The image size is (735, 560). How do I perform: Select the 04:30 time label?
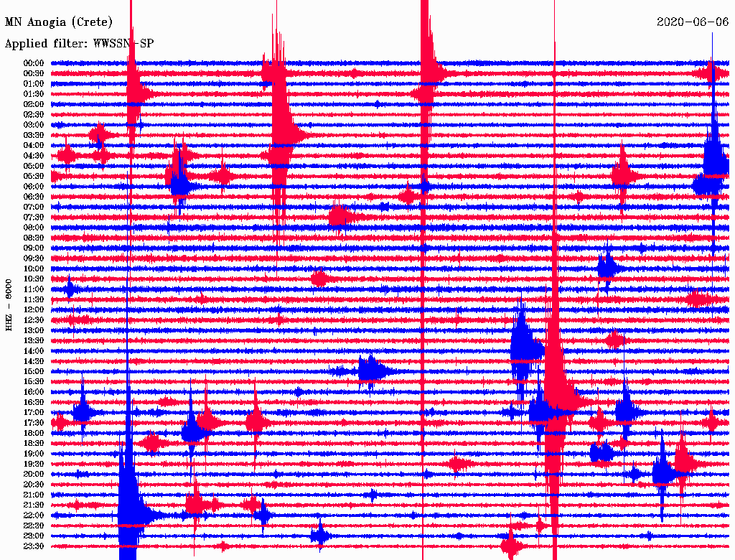(34, 156)
